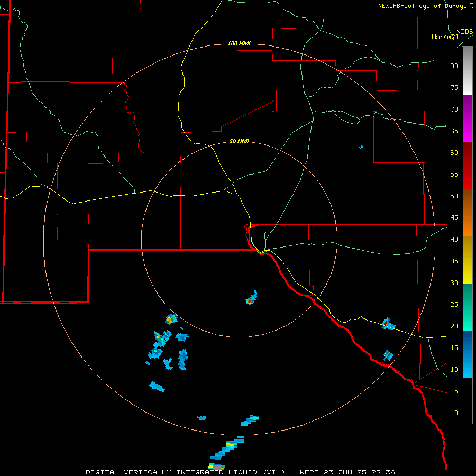Click the 80 value on color scale
This screenshot has height=476, width=476.
click(x=454, y=66)
